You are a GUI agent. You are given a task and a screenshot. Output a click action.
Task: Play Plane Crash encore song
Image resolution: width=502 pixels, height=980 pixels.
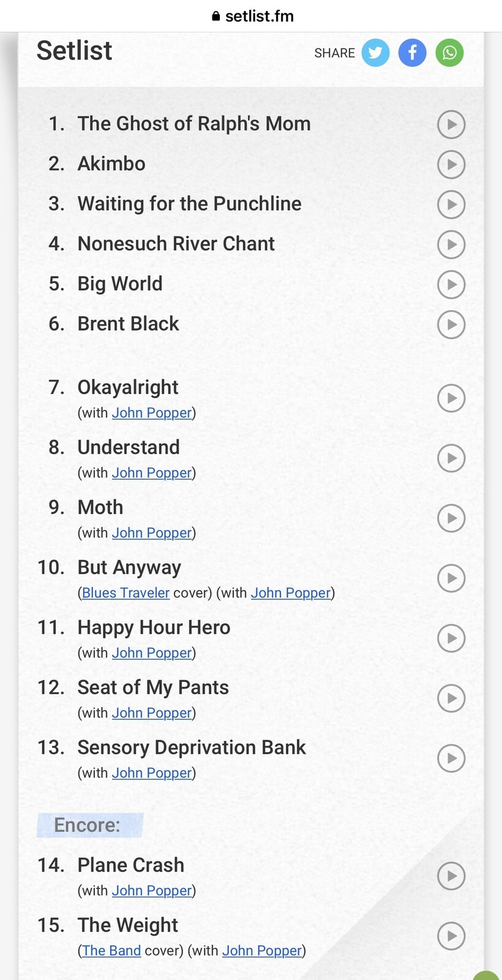(x=451, y=876)
